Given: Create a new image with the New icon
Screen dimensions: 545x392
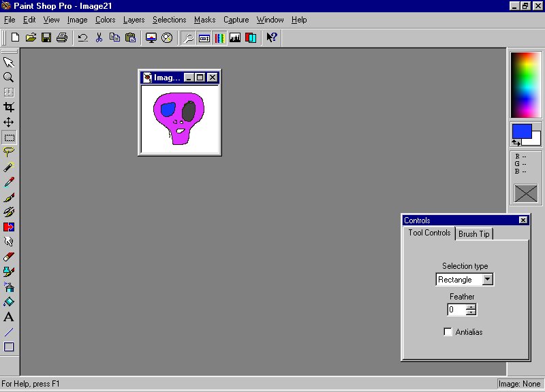Looking at the screenshot, I should coord(15,37).
